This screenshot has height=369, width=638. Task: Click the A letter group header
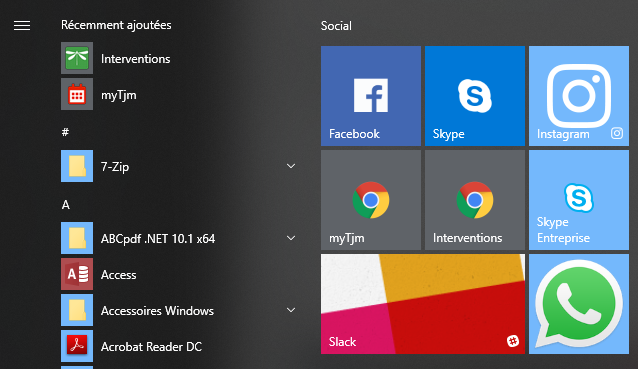[x=66, y=205]
